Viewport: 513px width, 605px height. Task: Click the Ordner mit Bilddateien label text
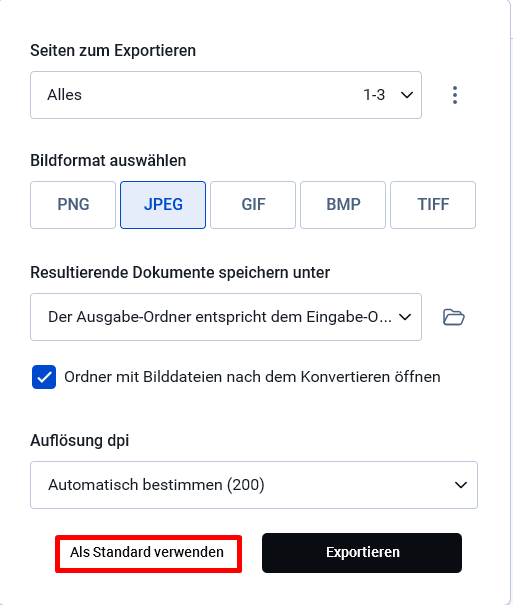(x=252, y=377)
